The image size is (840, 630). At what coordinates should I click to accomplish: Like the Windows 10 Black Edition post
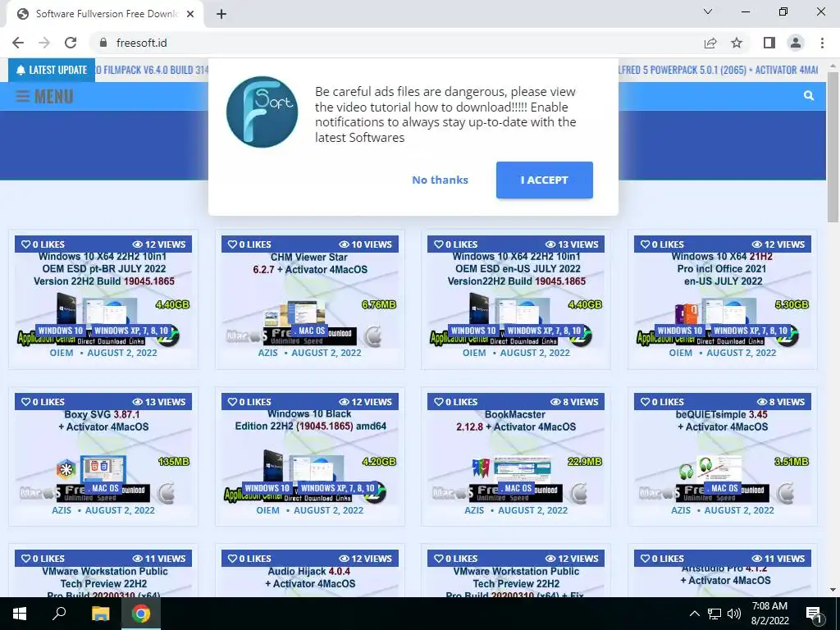click(249, 402)
